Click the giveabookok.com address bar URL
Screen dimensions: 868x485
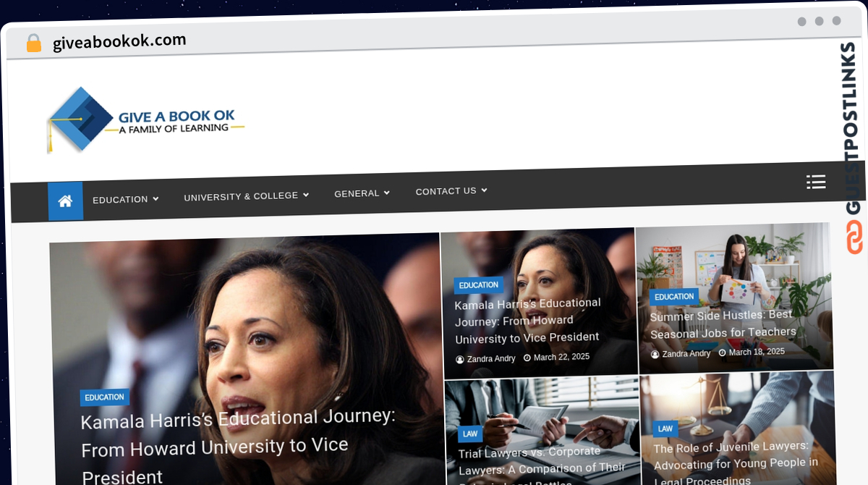119,41
